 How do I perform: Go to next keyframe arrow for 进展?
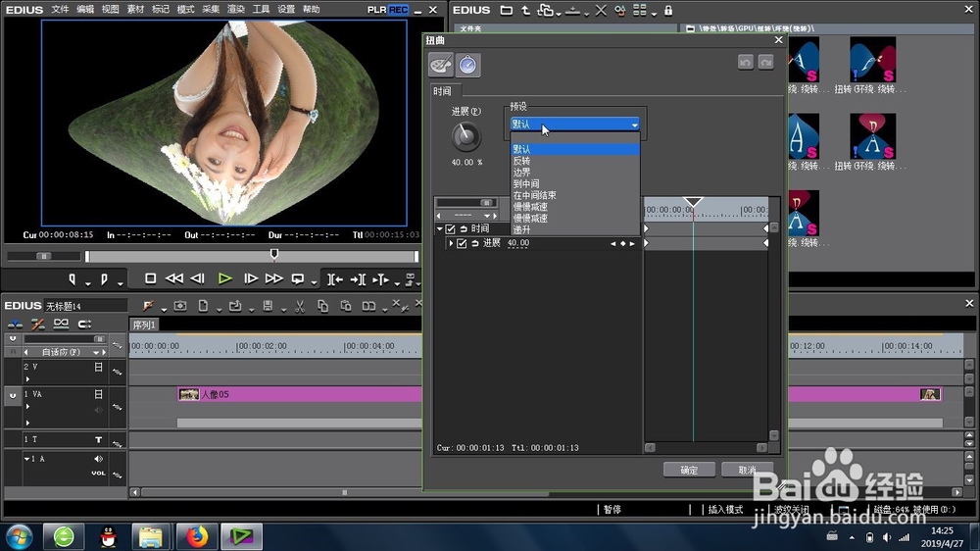coord(632,243)
